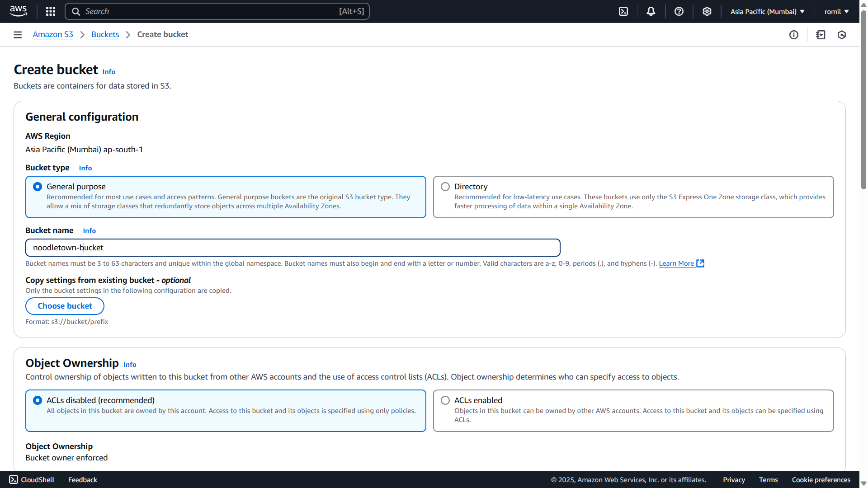Click into the Bucket name input field
The image size is (868, 488).
[293, 248]
